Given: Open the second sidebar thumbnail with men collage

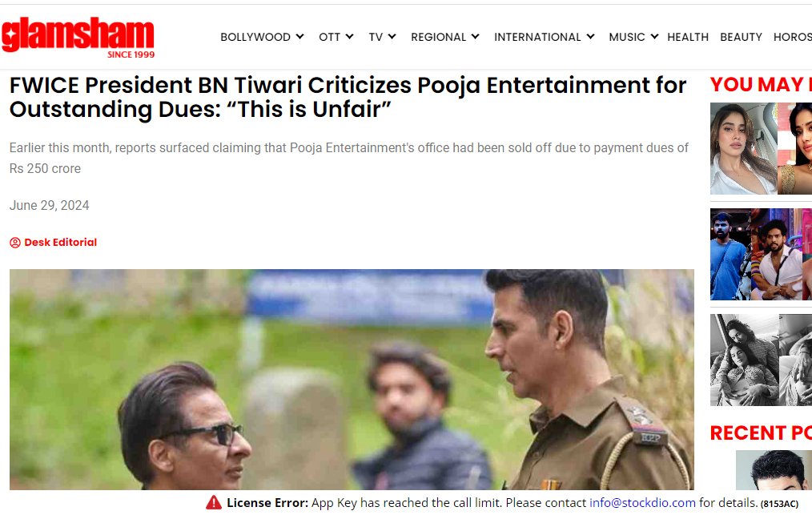Looking at the screenshot, I should point(761,255).
